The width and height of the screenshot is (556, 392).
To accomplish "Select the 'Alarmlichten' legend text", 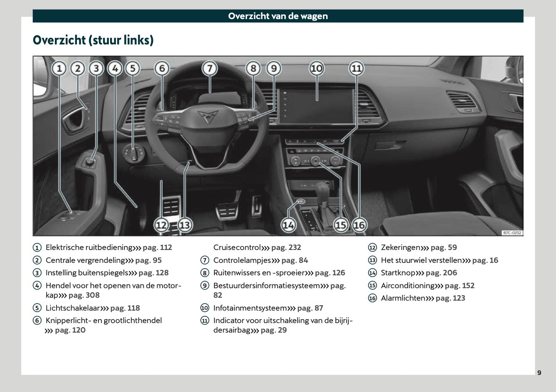I will point(403,298).
